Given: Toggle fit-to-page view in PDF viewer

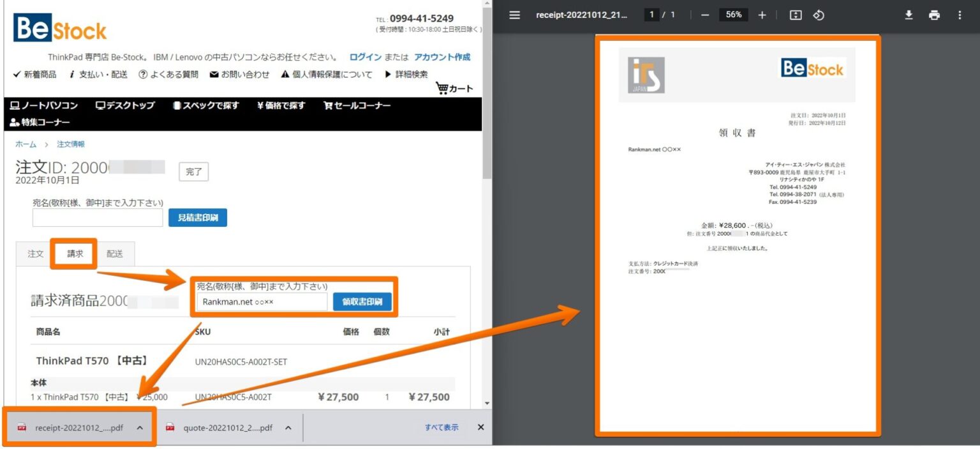Looking at the screenshot, I should [795, 14].
